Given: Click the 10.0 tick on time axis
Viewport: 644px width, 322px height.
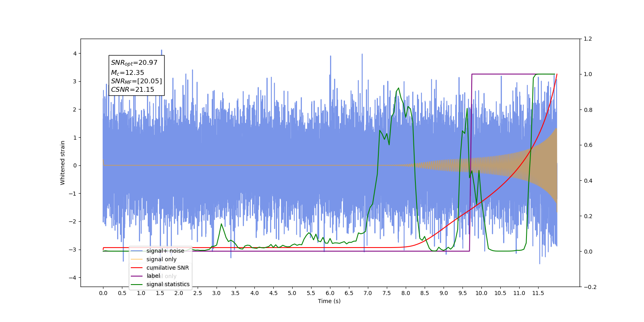Looking at the screenshot, I should pos(481,293).
